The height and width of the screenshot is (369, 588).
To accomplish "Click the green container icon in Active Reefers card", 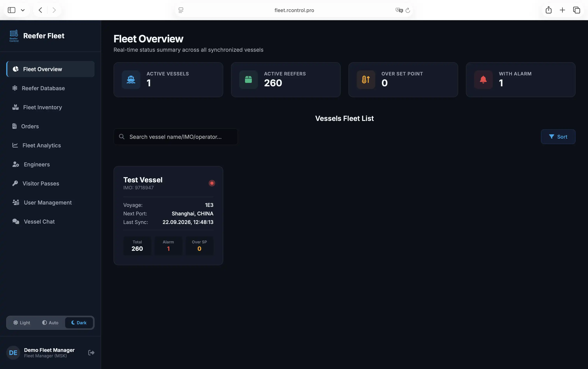I will (x=248, y=80).
